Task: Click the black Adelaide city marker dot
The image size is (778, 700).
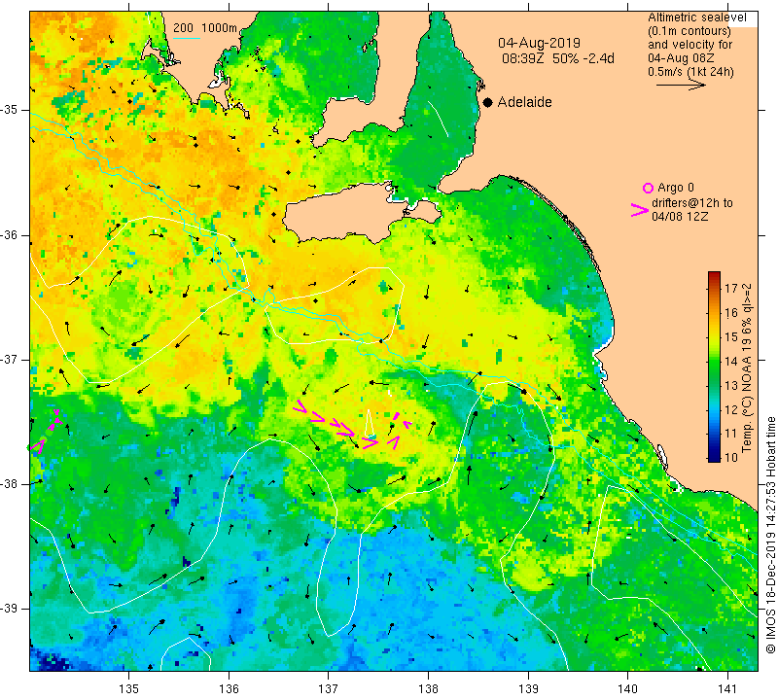Action: (x=488, y=102)
